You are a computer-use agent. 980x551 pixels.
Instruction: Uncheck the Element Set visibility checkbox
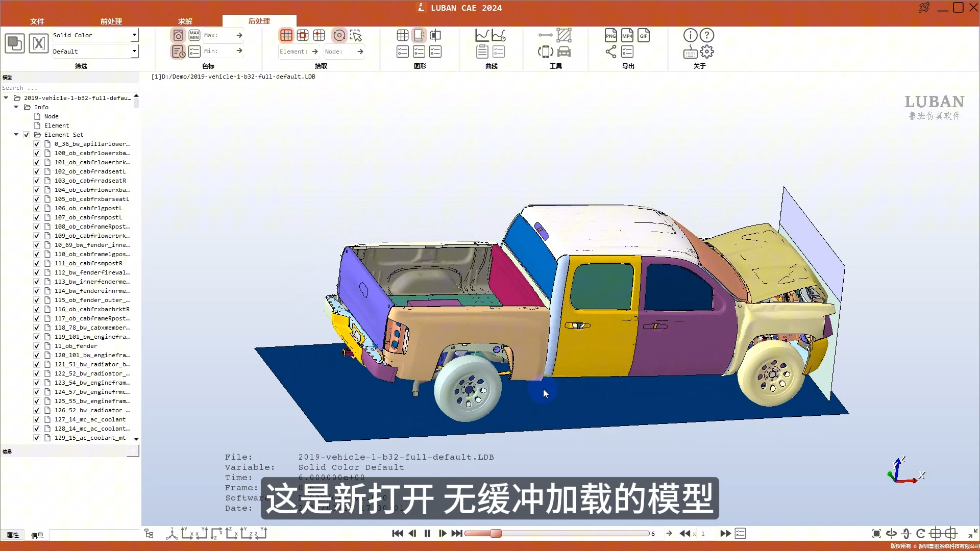pyautogui.click(x=26, y=135)
